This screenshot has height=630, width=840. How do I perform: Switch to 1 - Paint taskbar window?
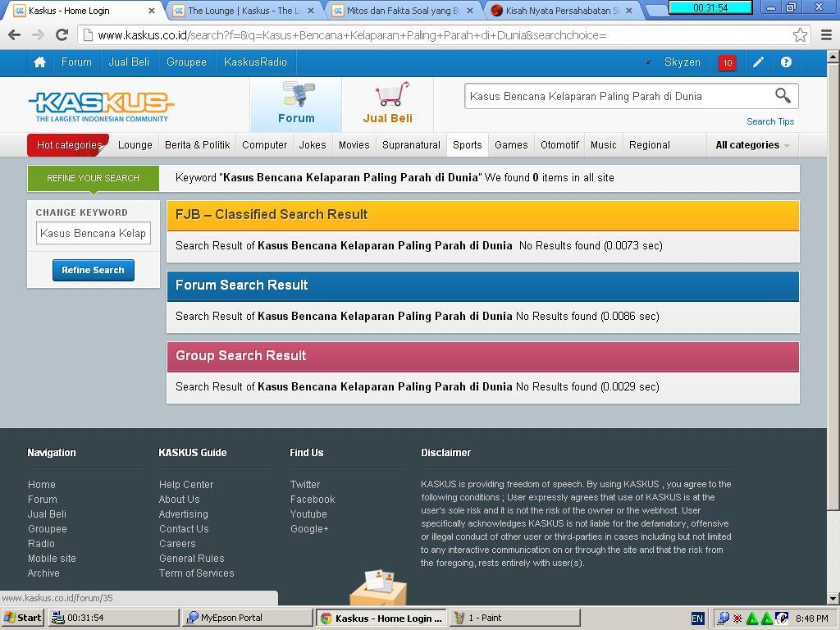tap(515, 618)
